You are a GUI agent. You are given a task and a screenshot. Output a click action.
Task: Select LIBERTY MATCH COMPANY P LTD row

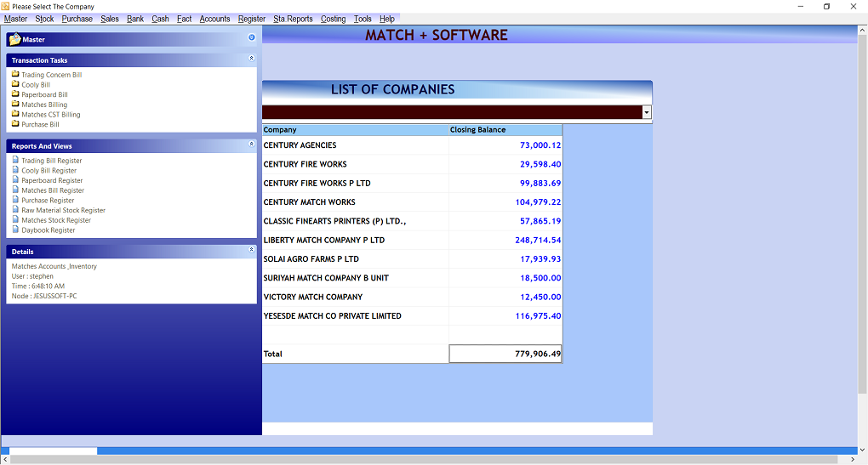click(x=324, y=240)
